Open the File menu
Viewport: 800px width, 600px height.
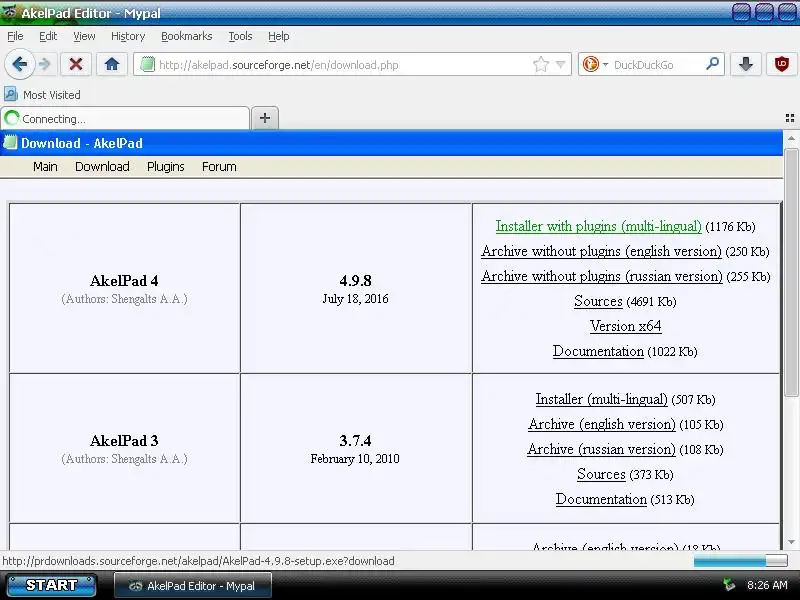(x=15, y=36)
